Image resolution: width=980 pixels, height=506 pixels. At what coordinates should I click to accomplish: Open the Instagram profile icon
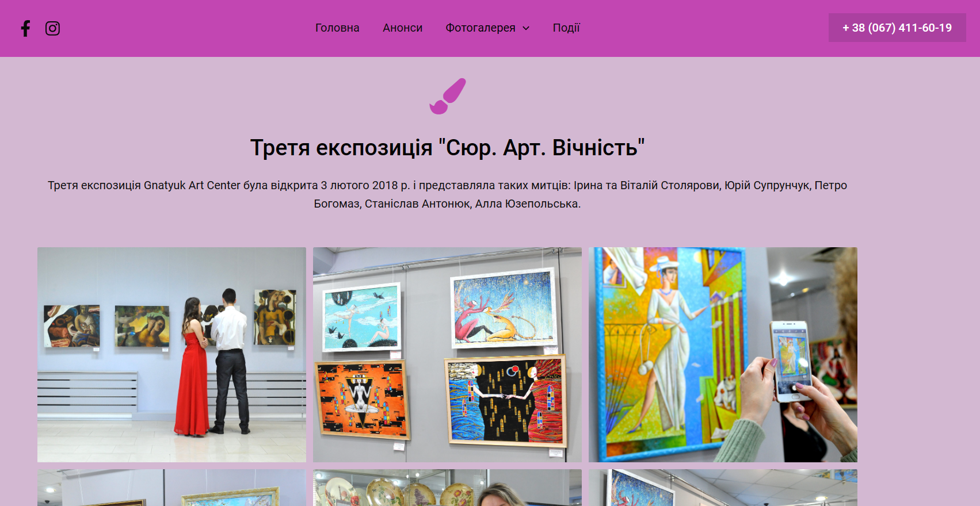click(52, 28)
